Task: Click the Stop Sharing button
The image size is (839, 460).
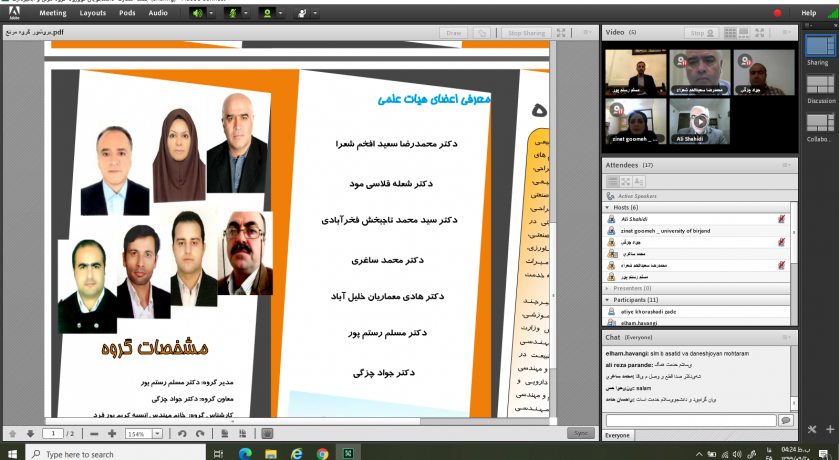Action: point(527,33)
